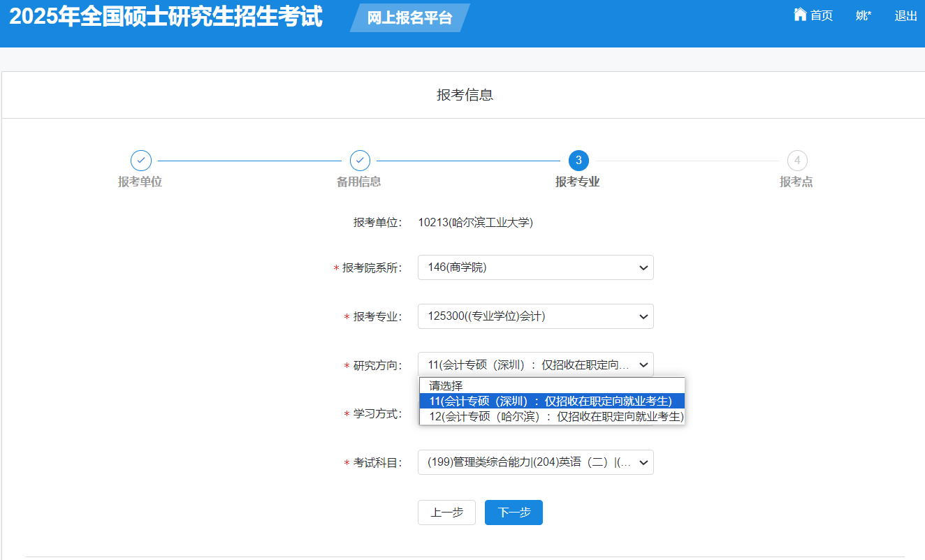Open the 报考院系所 dropdown showing 146(商学院)
Viewport: 925px width, 560px height.
(x=535, y=267)
